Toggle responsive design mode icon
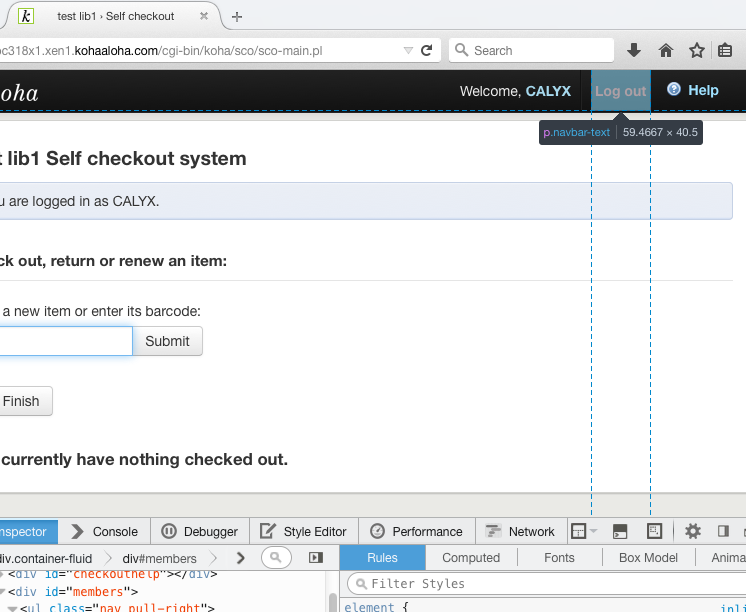The image size is (746, 612). click(x=655, y=531)
